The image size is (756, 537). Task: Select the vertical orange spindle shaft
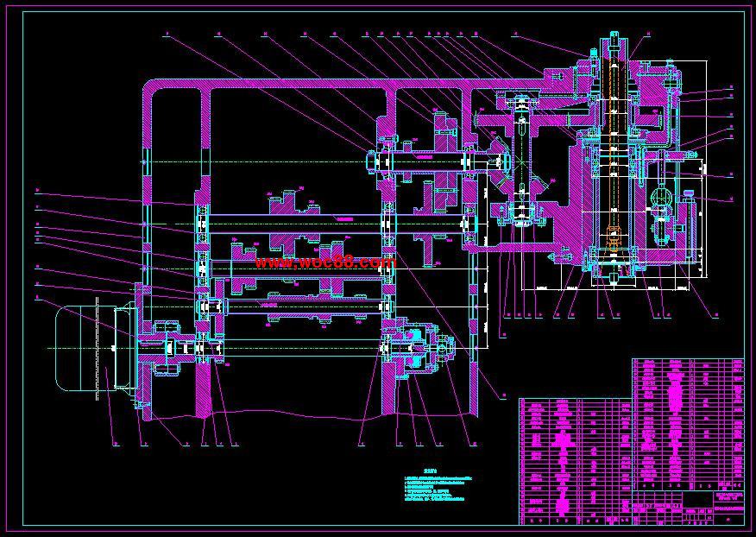(614, 164)
